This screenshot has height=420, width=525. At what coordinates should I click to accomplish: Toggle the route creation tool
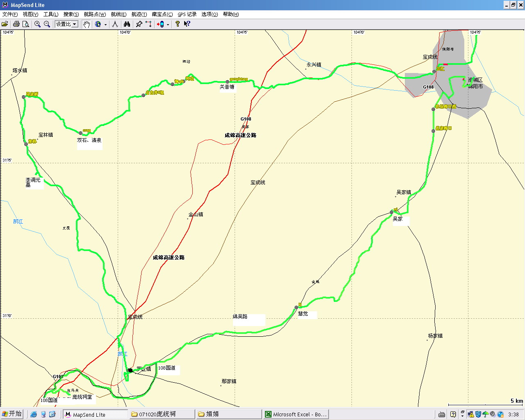(148, 24)
